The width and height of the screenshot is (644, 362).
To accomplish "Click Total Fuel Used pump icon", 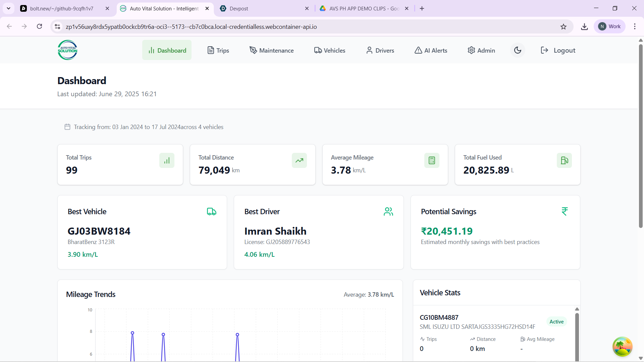I will point(564,161).
